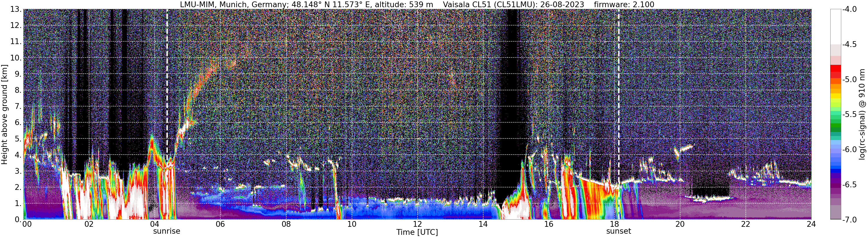Click the '10' time tick label
The image size is (868, 238).
[352, 224]
